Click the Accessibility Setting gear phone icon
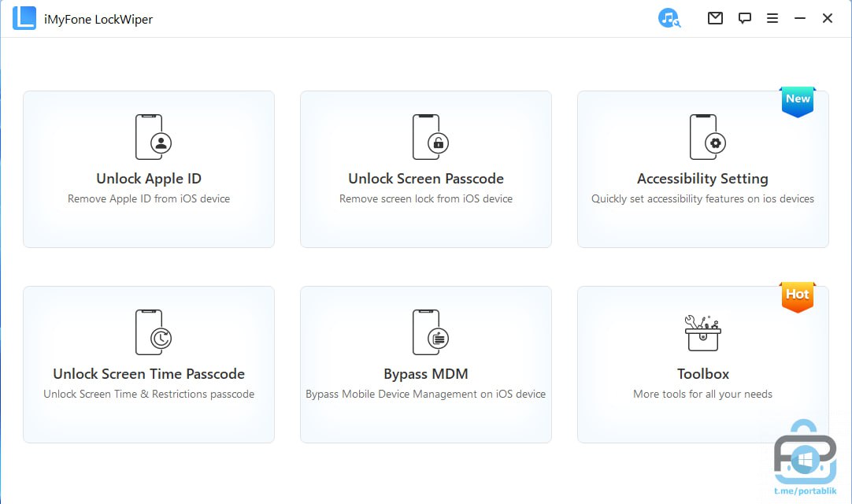Viewport: 852px width, 504px height. pyautogui.click(x=707, y=137)
